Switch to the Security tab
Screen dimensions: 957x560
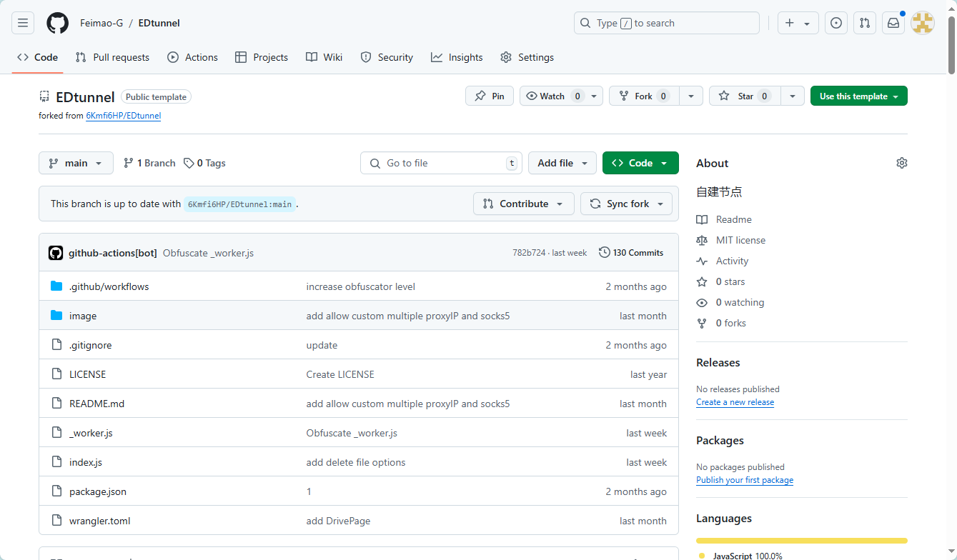click(x=387, y=57)
